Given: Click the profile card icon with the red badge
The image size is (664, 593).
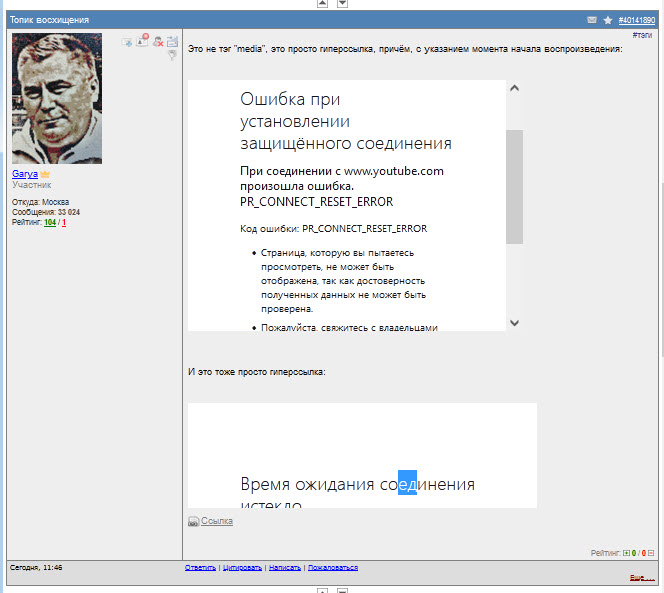Looking at the screenshot, I should (x=142, y=41).
